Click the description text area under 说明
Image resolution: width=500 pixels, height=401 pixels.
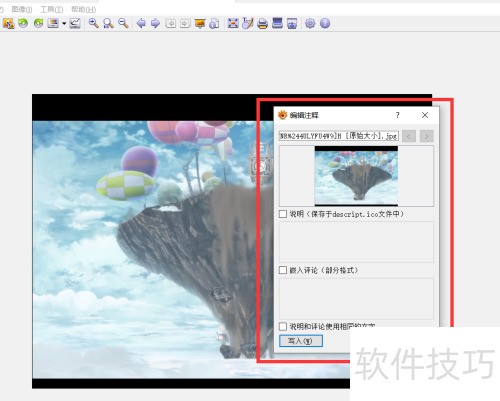(x=356, y=242)
